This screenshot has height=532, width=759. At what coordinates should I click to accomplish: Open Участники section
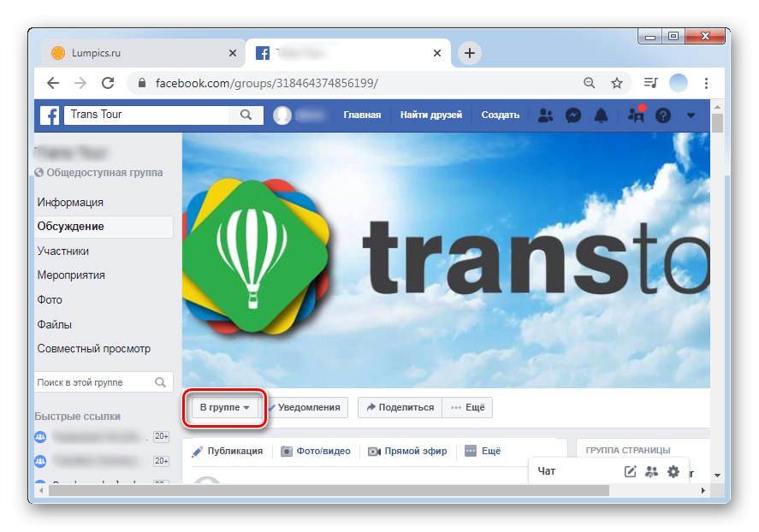[63, 251]
